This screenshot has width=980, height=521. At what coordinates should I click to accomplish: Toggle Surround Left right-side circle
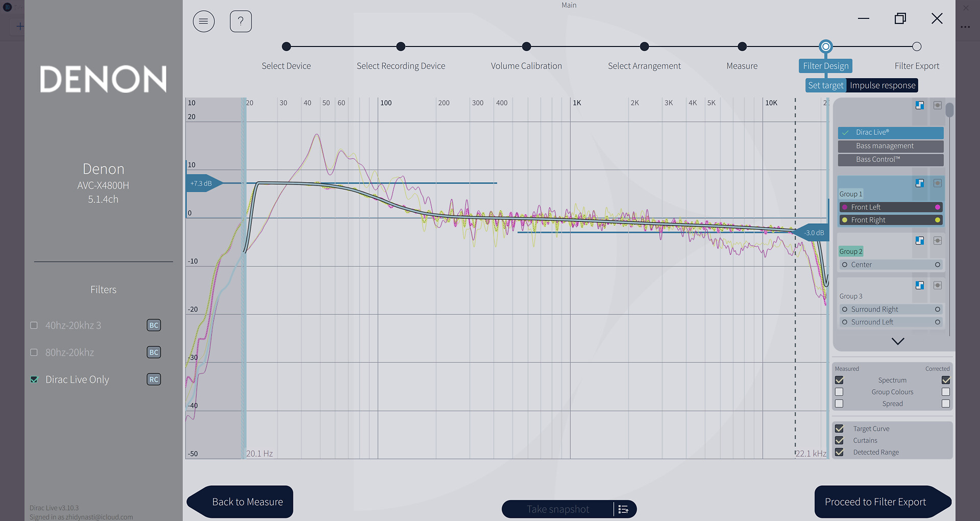[938, 322]
